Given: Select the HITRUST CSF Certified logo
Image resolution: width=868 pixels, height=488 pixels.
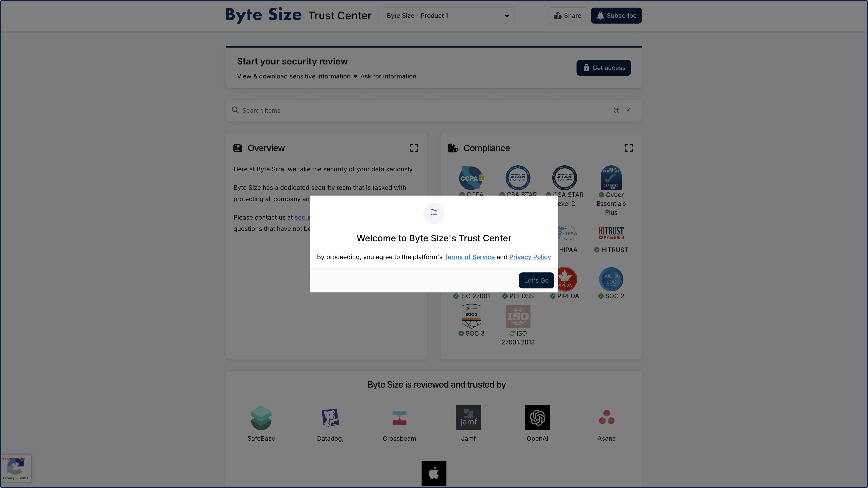Looking at the screenshot, I should pos(611,233).
